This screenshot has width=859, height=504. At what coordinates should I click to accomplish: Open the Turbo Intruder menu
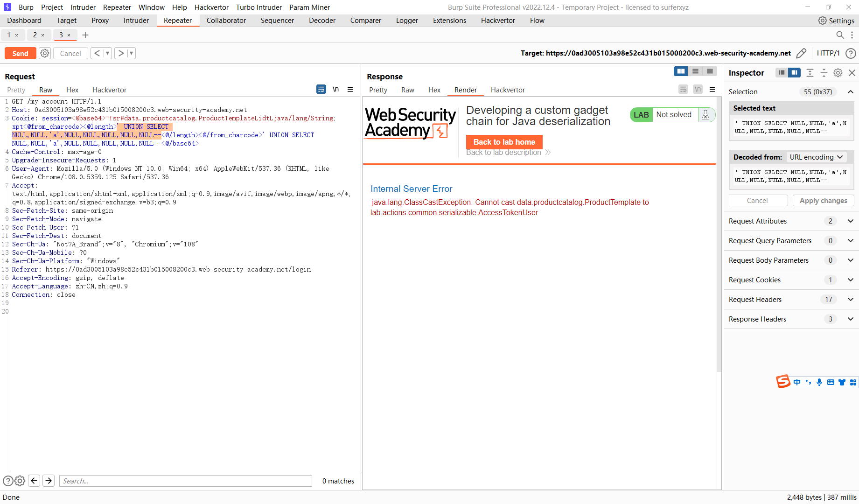pyautogui.click(x=259, y=7)
